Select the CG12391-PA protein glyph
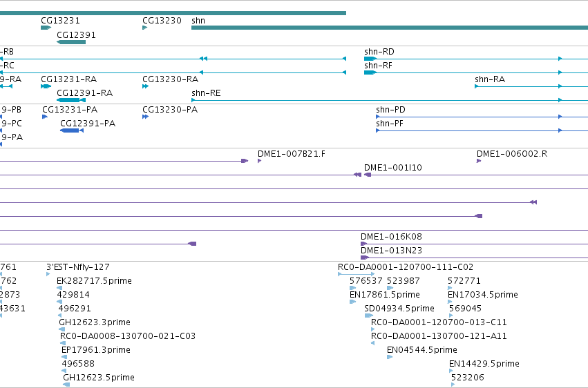This screenshot has width=588, height=388. click(72, 130)
